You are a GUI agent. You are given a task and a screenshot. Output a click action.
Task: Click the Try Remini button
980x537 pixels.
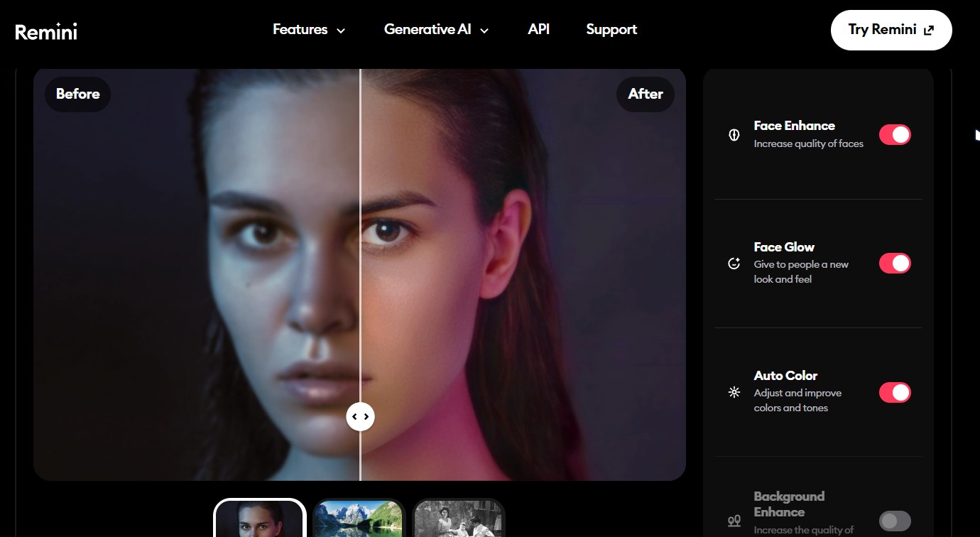click(x=891, y=30)
